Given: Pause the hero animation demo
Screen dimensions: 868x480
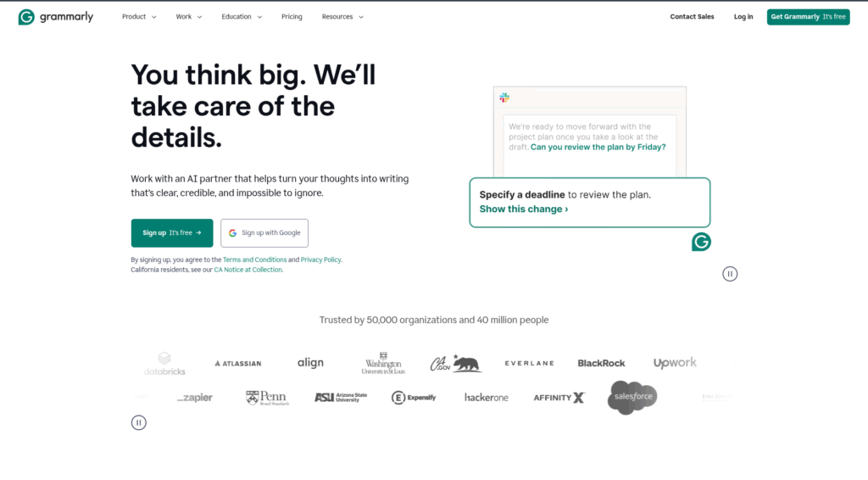Looking at the screenshot, I should point(730,273).
